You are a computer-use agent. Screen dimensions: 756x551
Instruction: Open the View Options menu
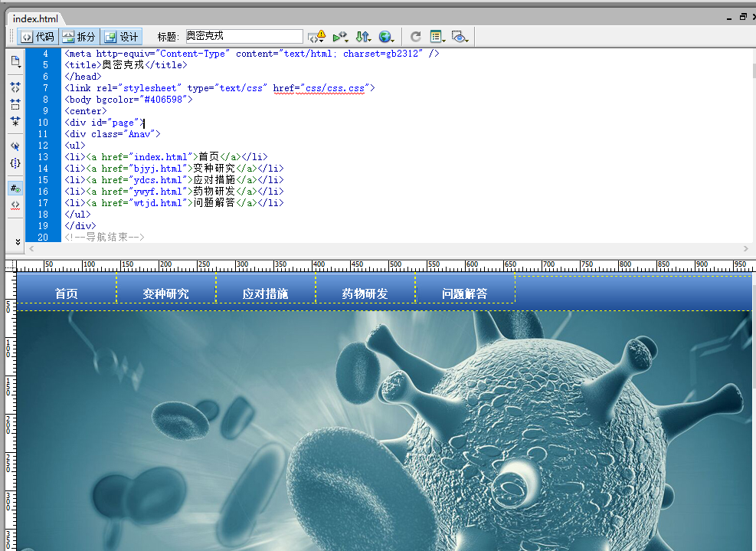437,37
